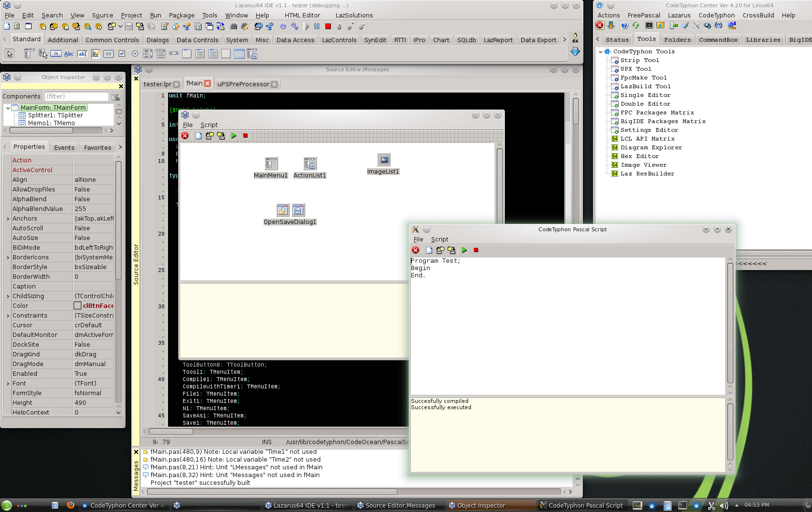
Task: Switch to the Events tab in Object Inspector
Action: click(64, 147)
